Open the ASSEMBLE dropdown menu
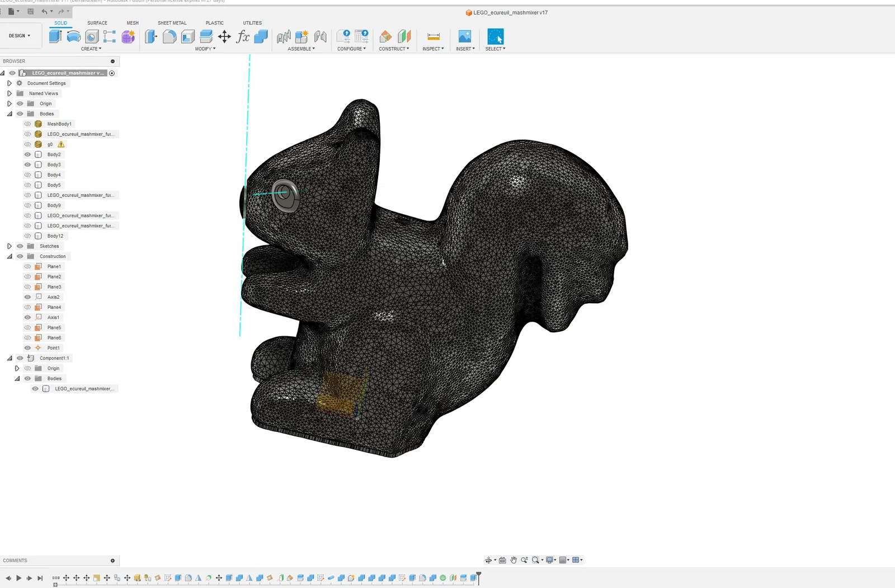The width and height of the screenshot is (895, 588). [x=302, y=49]
